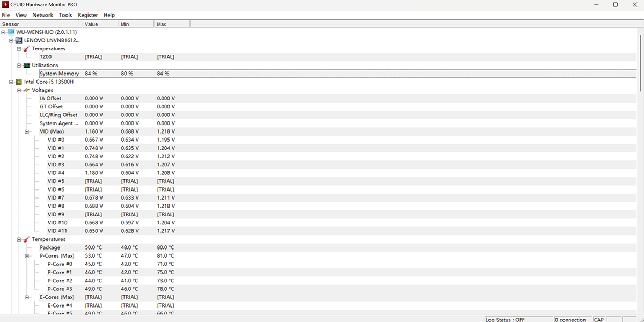Collapse the P-Cores (Max) subtree
This screenshot has width=644, height=322.
pyautogui.click(x=27, y=256)
